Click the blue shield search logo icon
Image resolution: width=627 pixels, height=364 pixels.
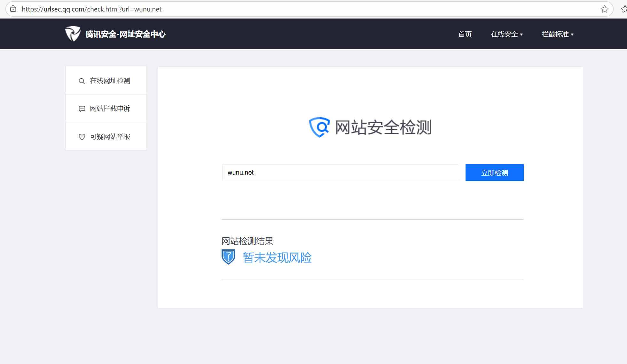[319, 127]
